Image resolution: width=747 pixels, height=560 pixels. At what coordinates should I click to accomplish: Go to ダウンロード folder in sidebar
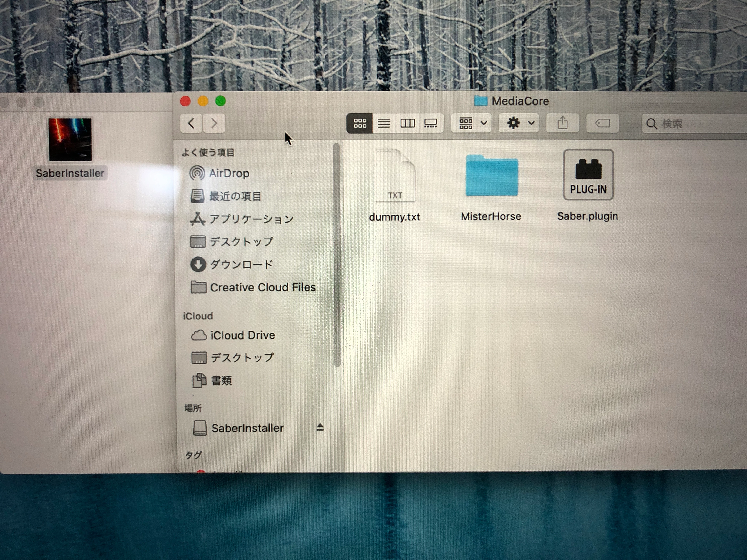[x=241, y=265]
